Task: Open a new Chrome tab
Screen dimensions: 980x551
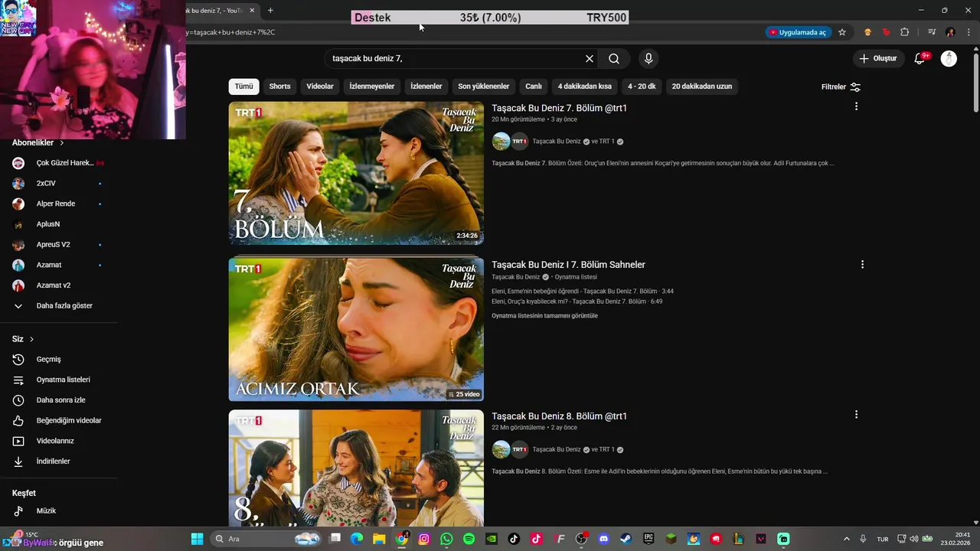Action: click(270, 11)
